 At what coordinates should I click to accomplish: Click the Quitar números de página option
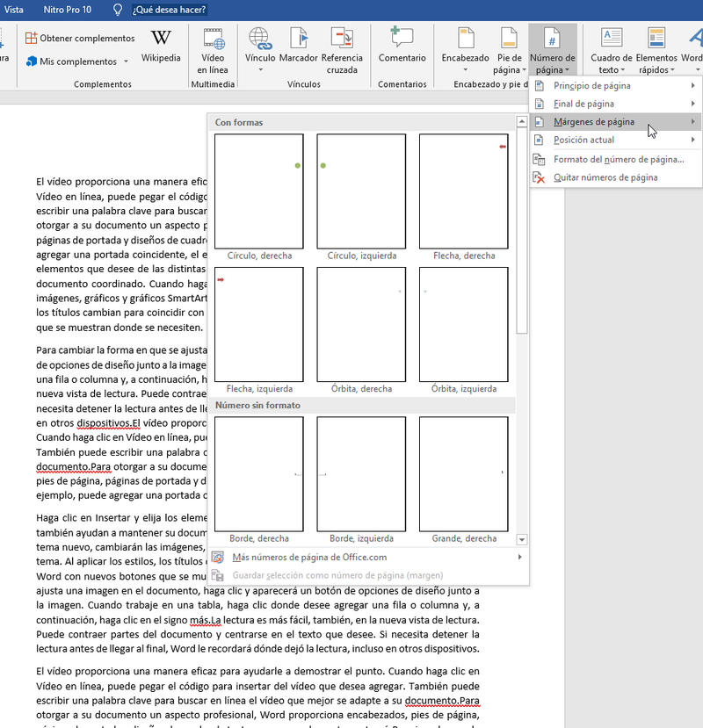tap(605, 177)
